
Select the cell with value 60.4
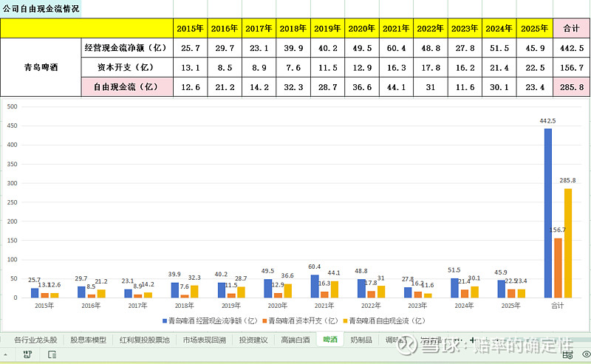pyautogui.click(x=396, y=48)
